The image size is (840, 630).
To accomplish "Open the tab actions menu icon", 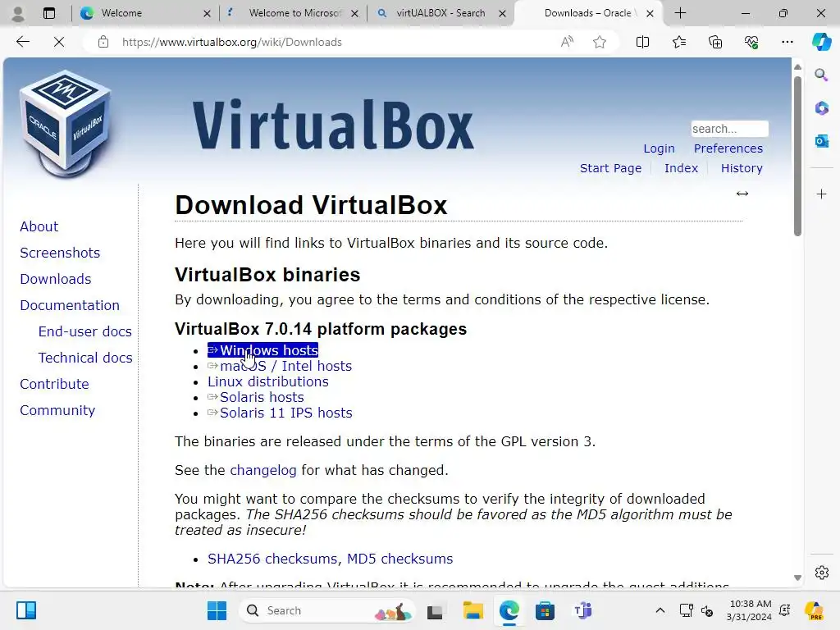I will click(x=48, y=13).
